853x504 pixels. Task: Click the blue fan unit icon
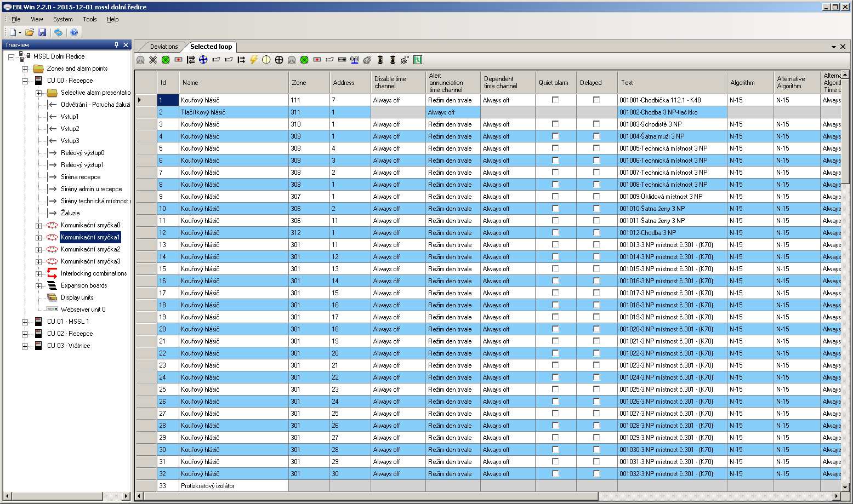(203, 60)
